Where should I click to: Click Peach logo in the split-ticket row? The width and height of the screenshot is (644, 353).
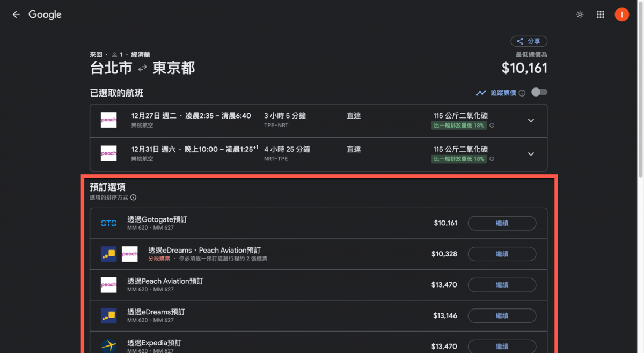pos(130,254)
